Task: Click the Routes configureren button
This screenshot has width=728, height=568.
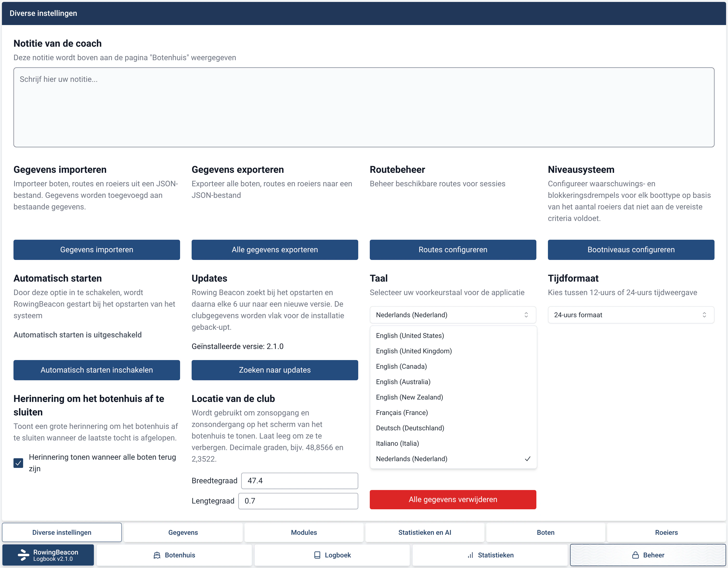Action: pos(453,250)
